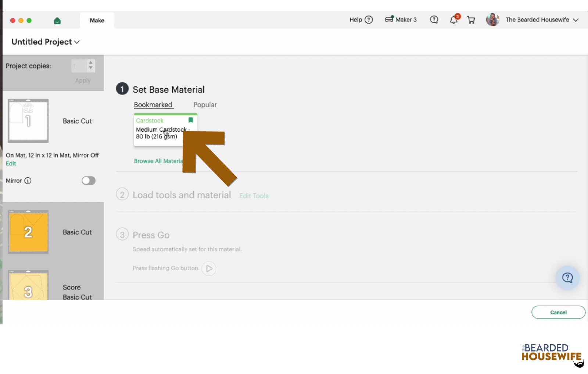Select mat 3 light yellow thumbnail
588x374 pixels.
28,285
